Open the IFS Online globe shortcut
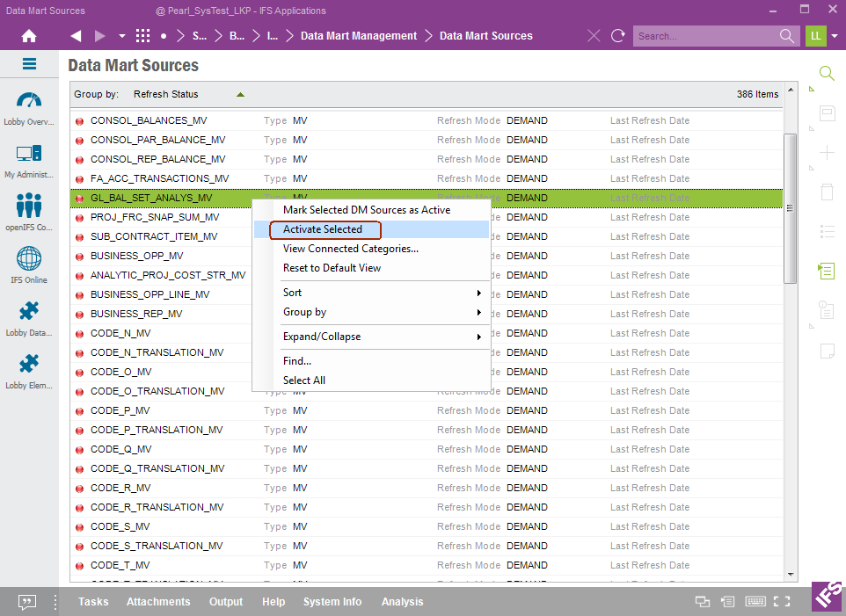 coord(29,264)
